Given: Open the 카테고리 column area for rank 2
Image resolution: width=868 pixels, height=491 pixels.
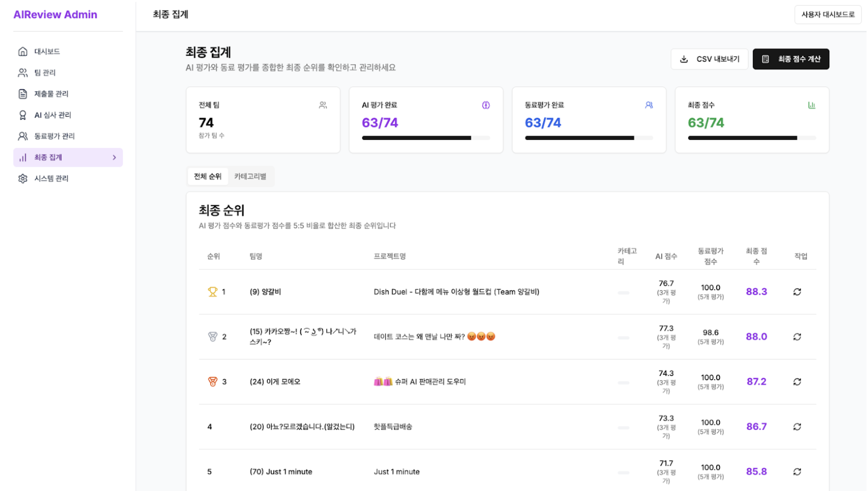Looking at the screenshot, I should click(623, 337).
